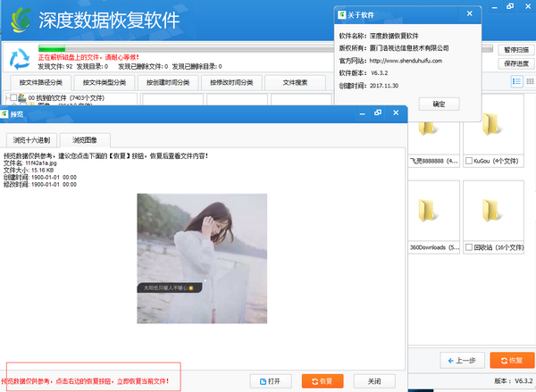Click the orange 恢复 button in the preview window
This screenshot has width=536, height=392.
[322, 380]
